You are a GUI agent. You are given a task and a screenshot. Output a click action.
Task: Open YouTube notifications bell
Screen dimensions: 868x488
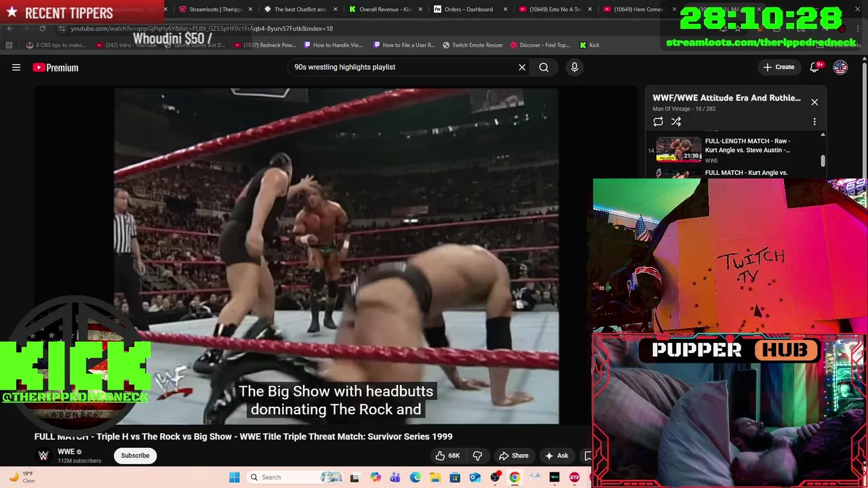coord(815,67)
